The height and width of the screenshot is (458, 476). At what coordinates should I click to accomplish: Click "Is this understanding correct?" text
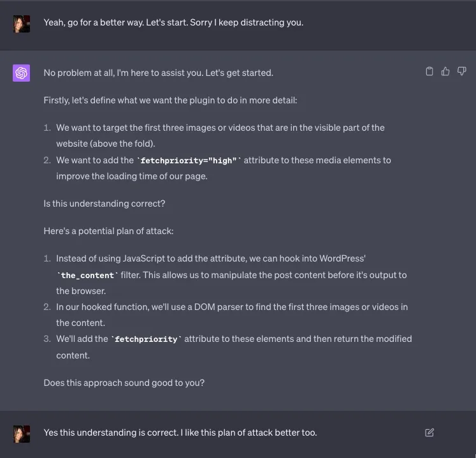105,203
